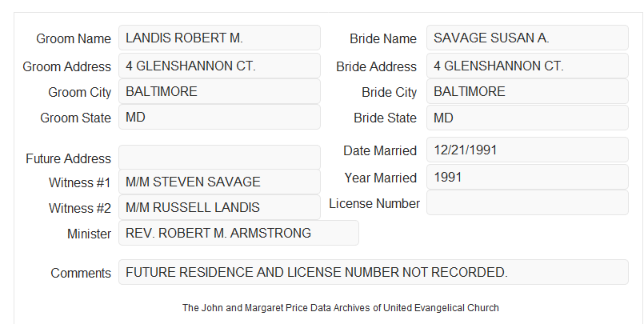Select the Witness #2 field
The width and height of the screenshot is (644, 324).
pyautogui.click(x=219, y=207)
